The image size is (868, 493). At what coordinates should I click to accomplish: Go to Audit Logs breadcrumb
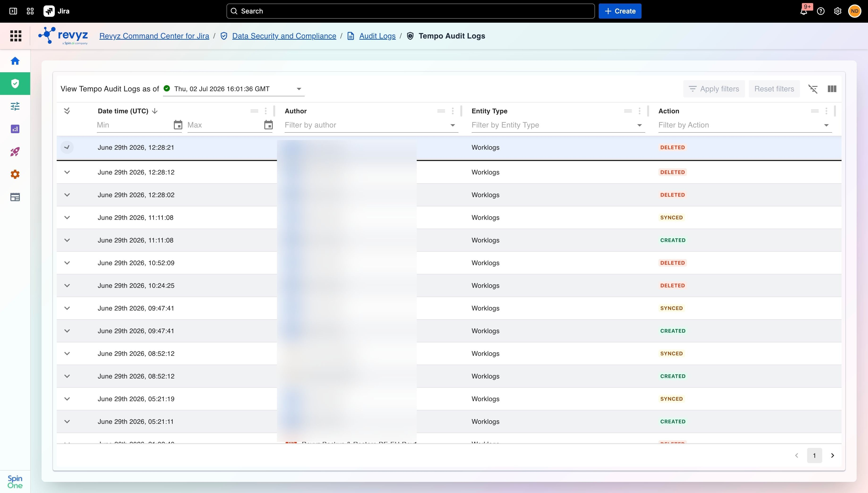pos(377,36)
